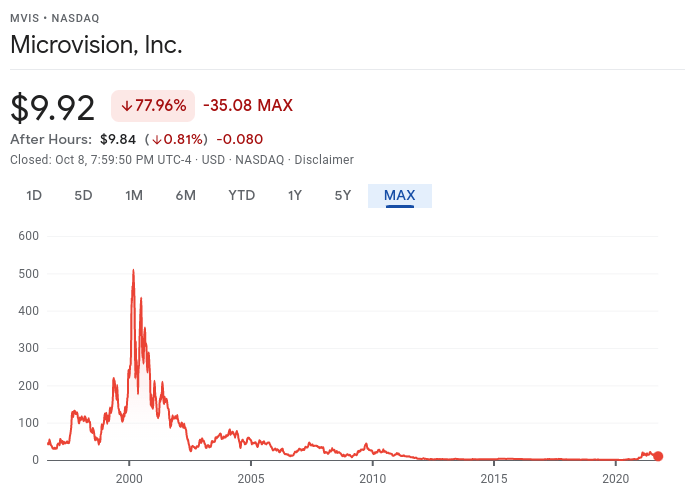Screen dimensions: 685x484
Task: Show the 1M chart range
Action: 134,195
